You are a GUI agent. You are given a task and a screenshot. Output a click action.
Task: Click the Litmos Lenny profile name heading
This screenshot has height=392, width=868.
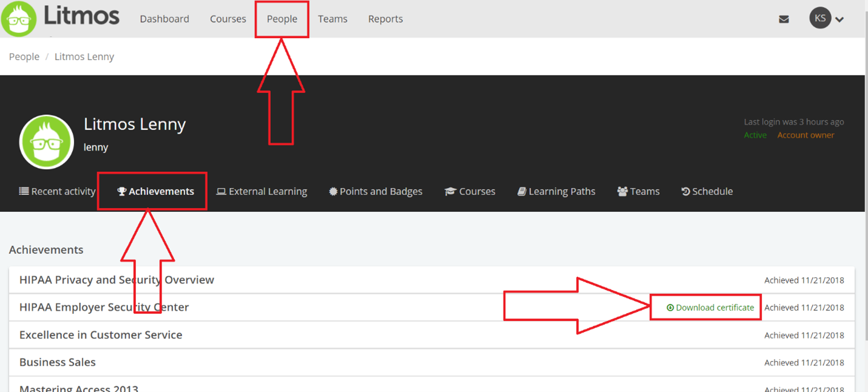pyautogui.click(x=135, y=124)
